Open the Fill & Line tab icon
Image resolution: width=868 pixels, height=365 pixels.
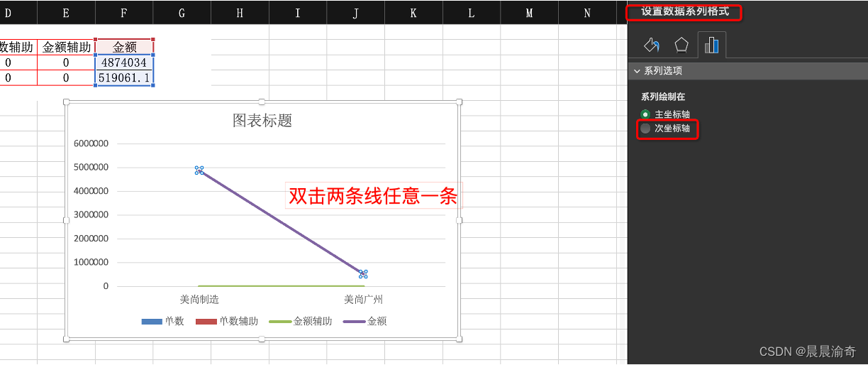651,45
